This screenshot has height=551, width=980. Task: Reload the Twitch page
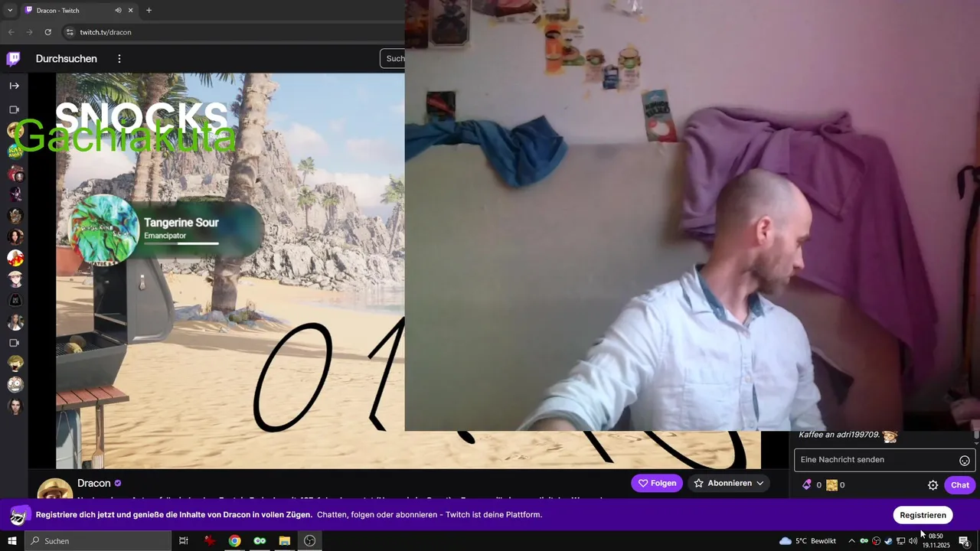pos(47,32)
